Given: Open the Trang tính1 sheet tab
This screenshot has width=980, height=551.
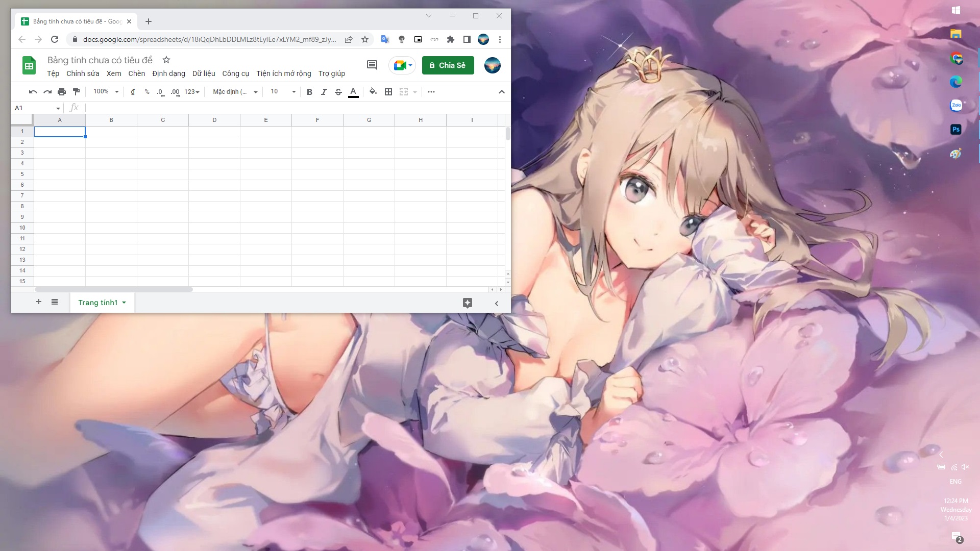Looking at the screenshot, I should click(x=102, y=303).
